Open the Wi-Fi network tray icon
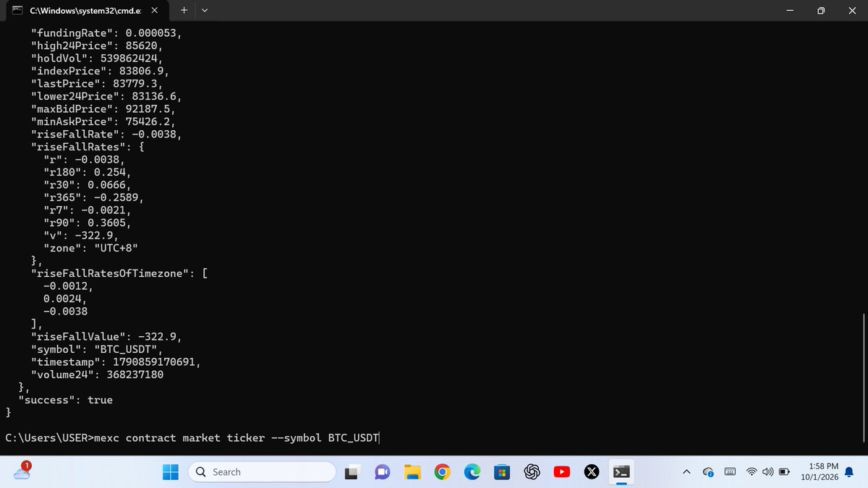 pyautogui.click(x=752, y=472)
